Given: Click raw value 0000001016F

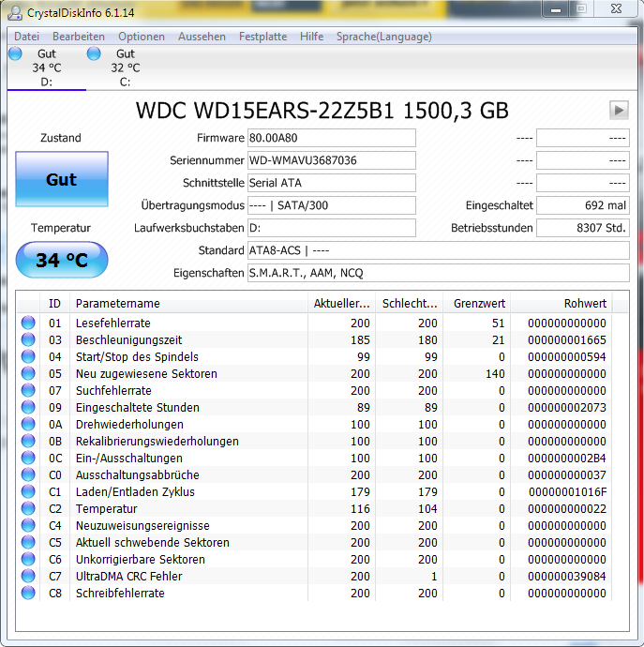Looking at the screenshot, I should tap(567, 492).
